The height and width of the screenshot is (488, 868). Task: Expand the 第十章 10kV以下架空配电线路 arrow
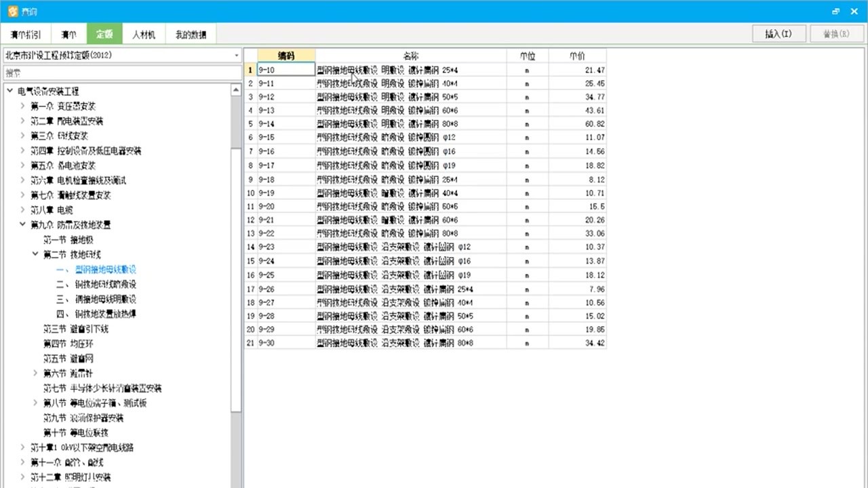22,447
